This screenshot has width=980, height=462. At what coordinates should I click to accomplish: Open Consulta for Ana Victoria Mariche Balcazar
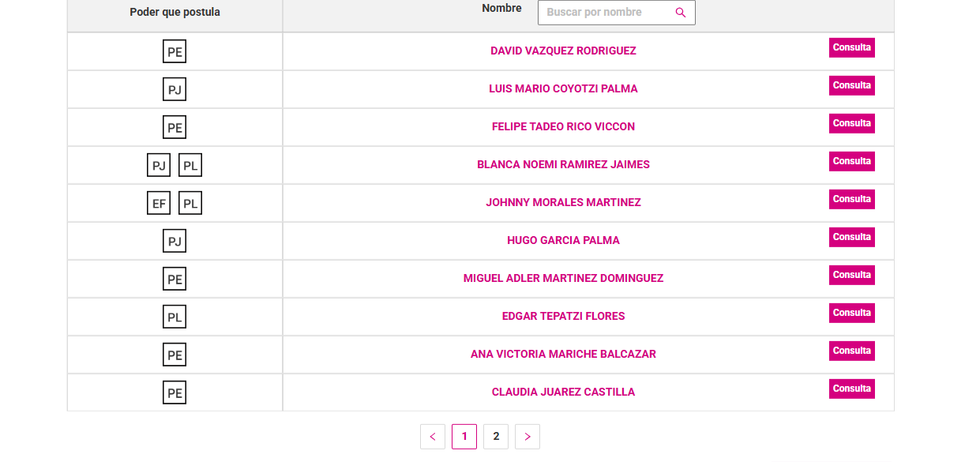click(x=852, y=351)
